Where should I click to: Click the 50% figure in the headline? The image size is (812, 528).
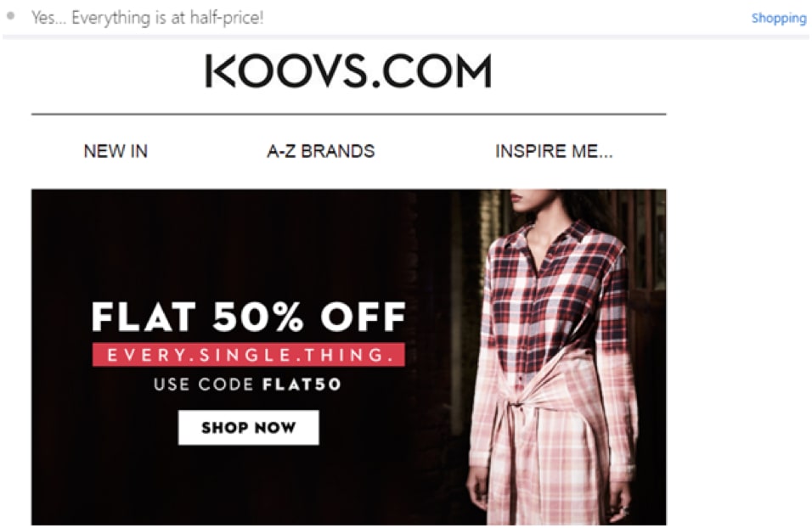pyautogui.click(x=258, y=317)
